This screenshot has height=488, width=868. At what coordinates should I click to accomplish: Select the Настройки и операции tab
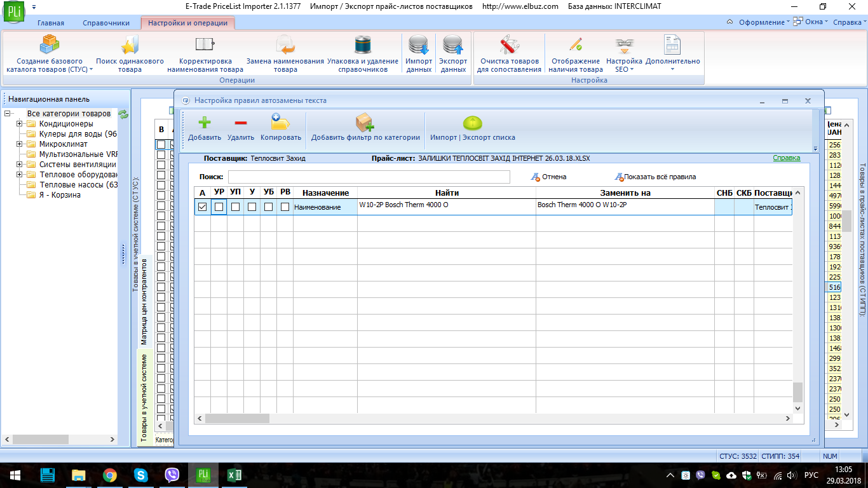click(x=187, y=23)
